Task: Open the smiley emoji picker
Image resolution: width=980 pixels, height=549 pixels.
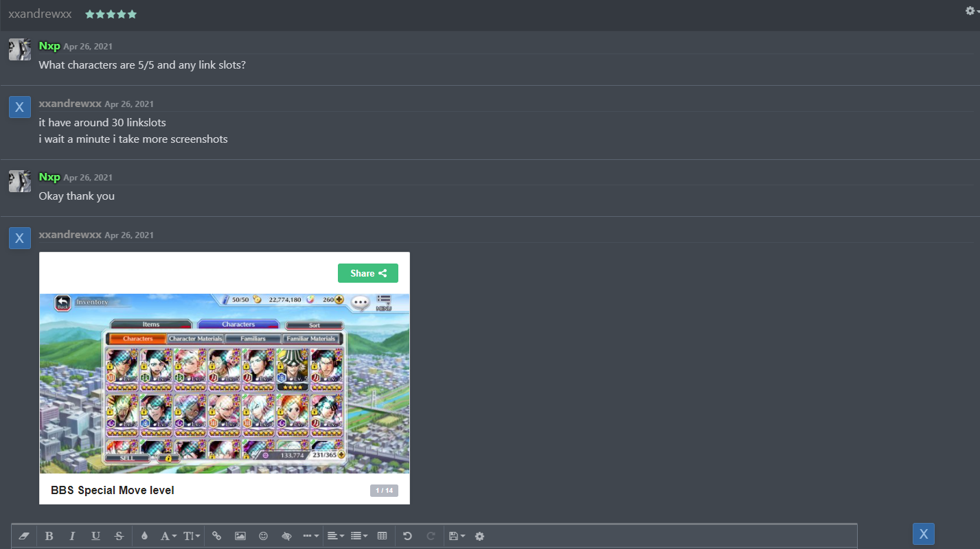Action: tap(263, 536)
